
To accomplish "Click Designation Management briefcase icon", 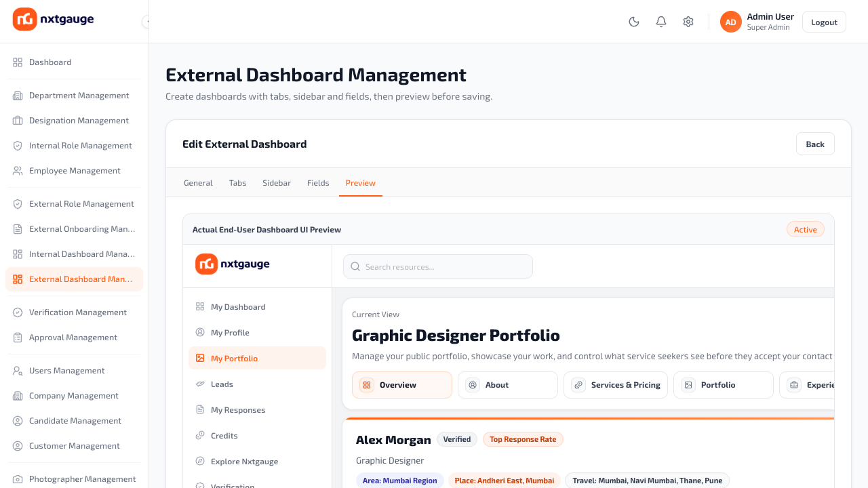I will (18, 121).
